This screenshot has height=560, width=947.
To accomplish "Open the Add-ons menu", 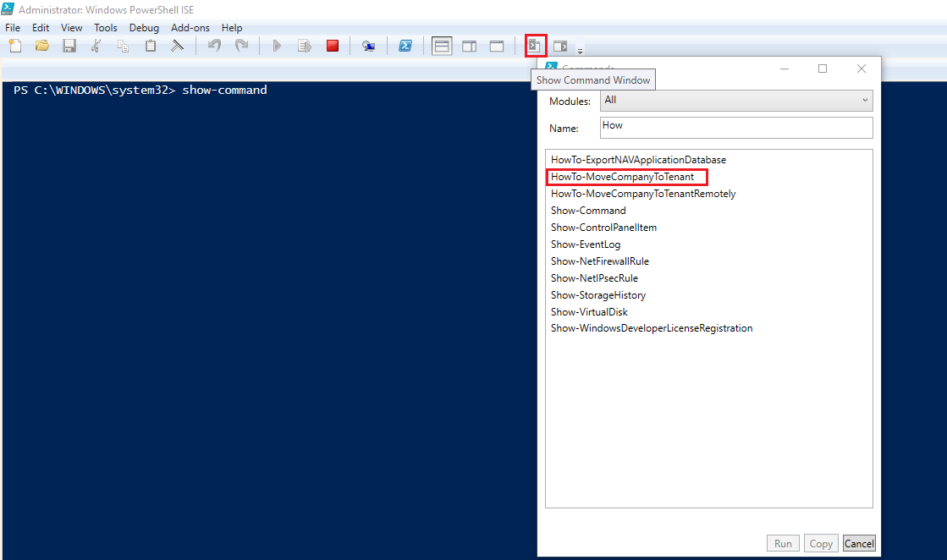I will pos(190,28).
